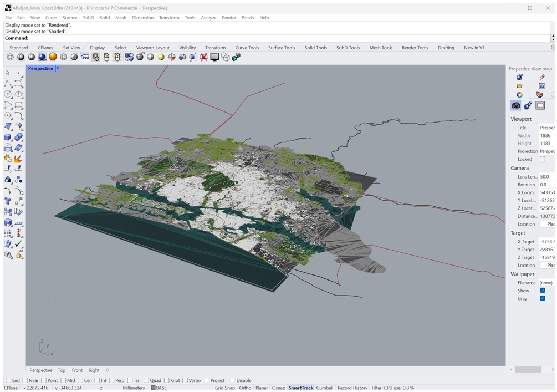Toggle the End osnap checkbox

(x=8, y=380)
